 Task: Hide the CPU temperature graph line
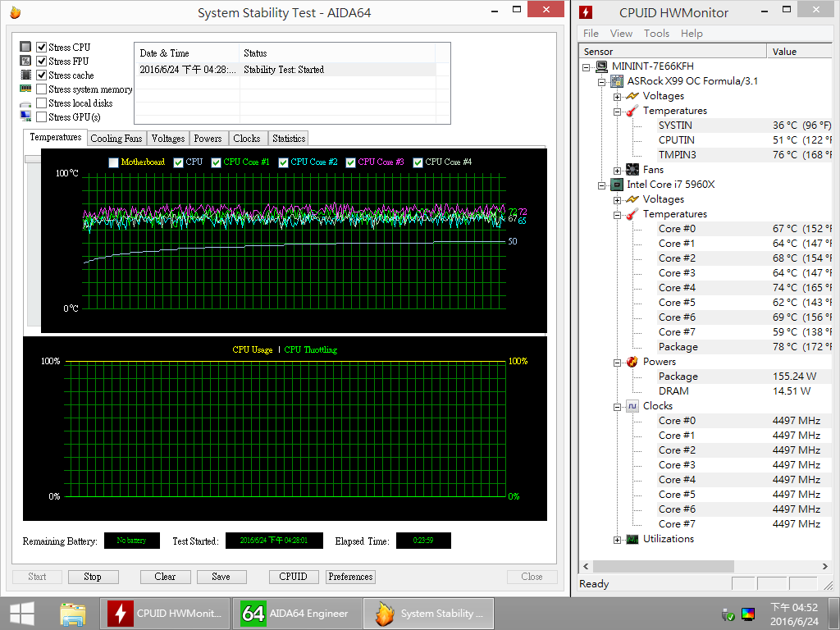pyautogui.click(x=178, y=162)
